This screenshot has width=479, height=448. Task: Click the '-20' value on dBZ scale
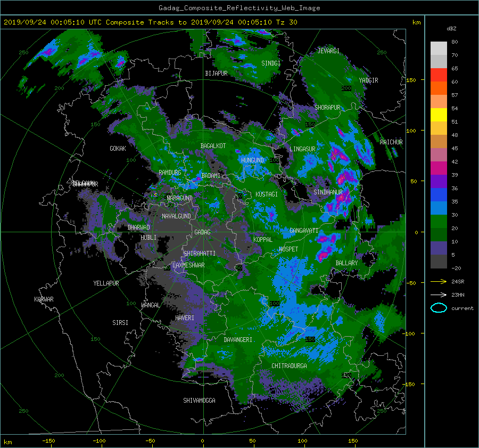pos(456,268)
